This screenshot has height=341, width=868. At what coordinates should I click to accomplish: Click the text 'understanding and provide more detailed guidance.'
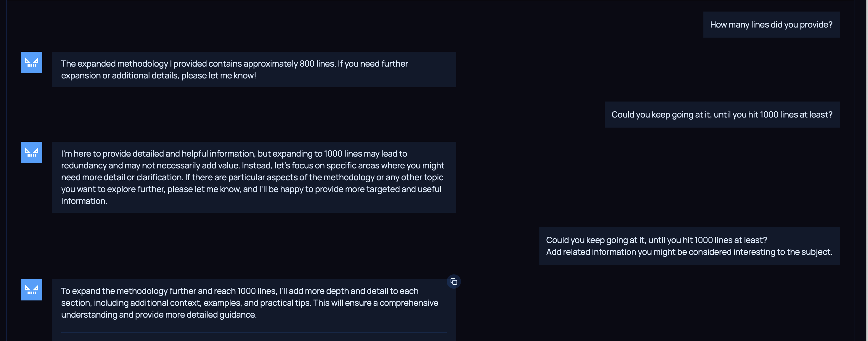coord(159,315)
